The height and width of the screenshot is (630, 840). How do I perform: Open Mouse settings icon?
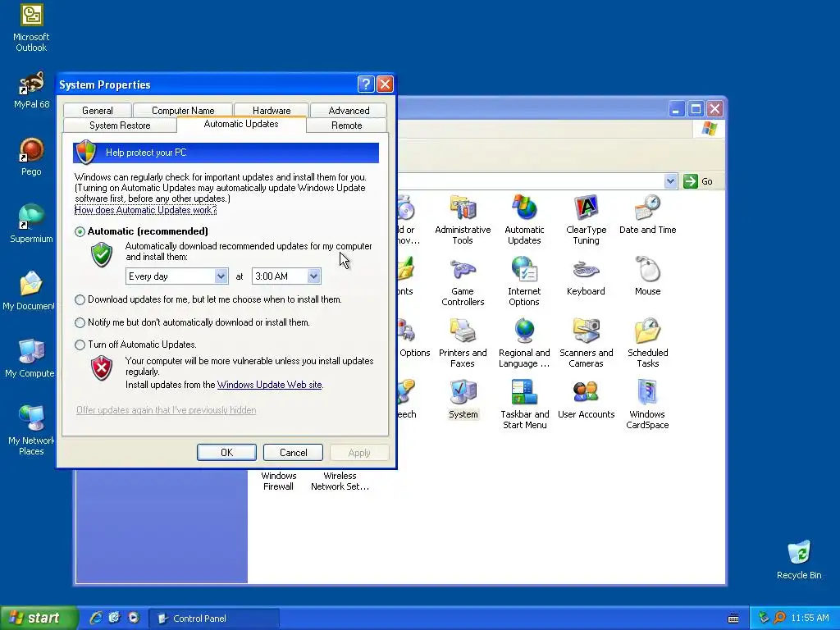647,276
